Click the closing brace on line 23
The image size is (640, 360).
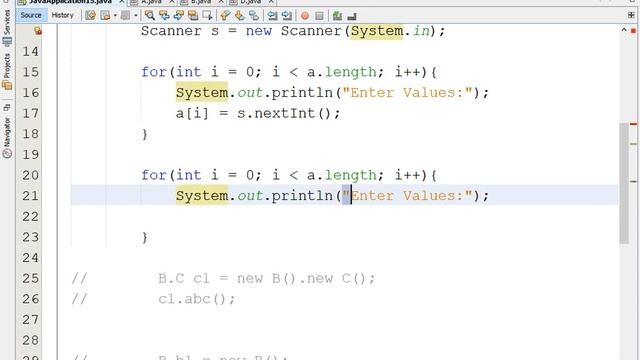[x=144, y=237]
